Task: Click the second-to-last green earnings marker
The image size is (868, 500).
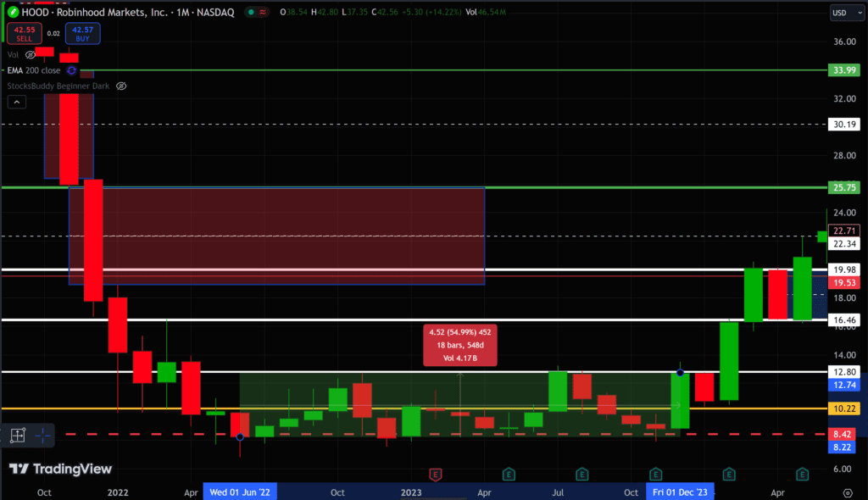Action: 729,474
